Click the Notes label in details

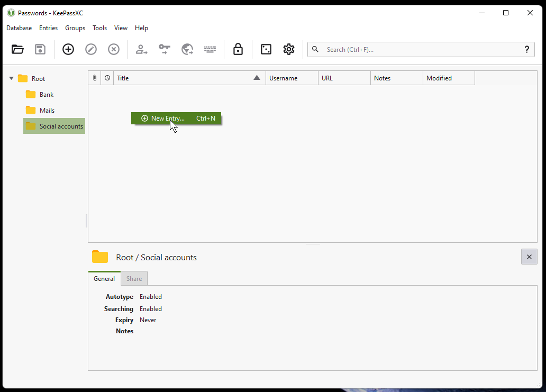click(x=125, y=331)
